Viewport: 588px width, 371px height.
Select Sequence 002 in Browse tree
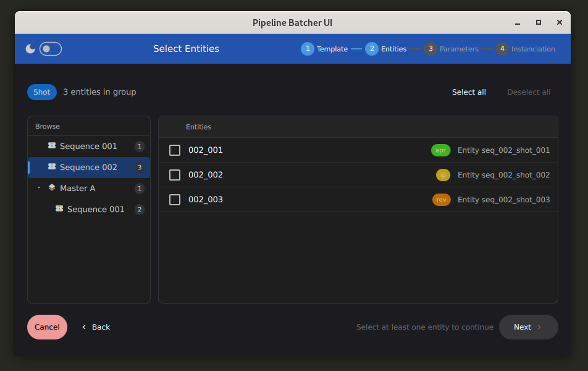point(89,167)
